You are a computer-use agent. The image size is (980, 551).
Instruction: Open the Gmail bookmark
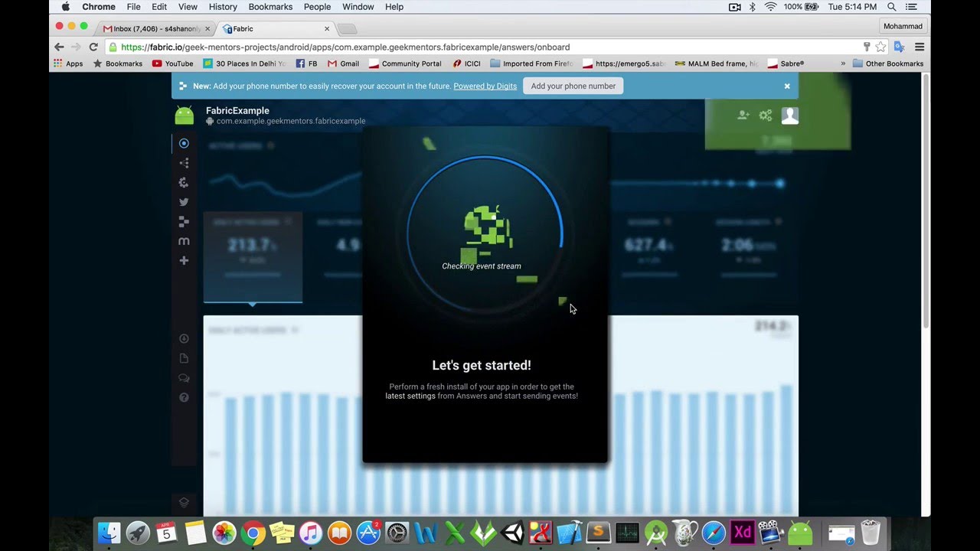coord(343,64)
